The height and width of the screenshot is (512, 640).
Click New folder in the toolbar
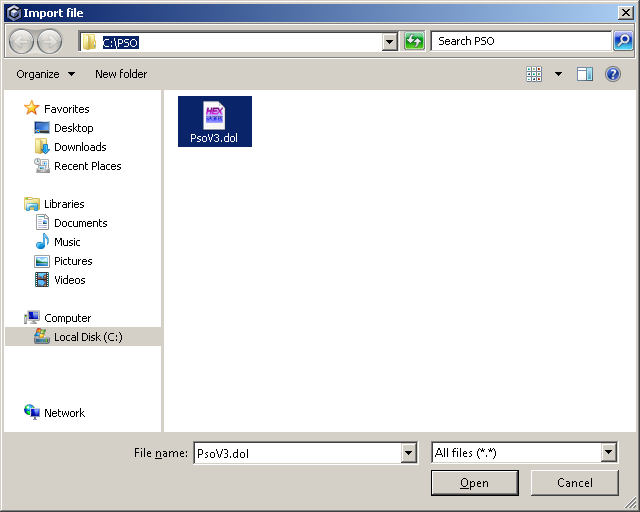tap(121, 74)
